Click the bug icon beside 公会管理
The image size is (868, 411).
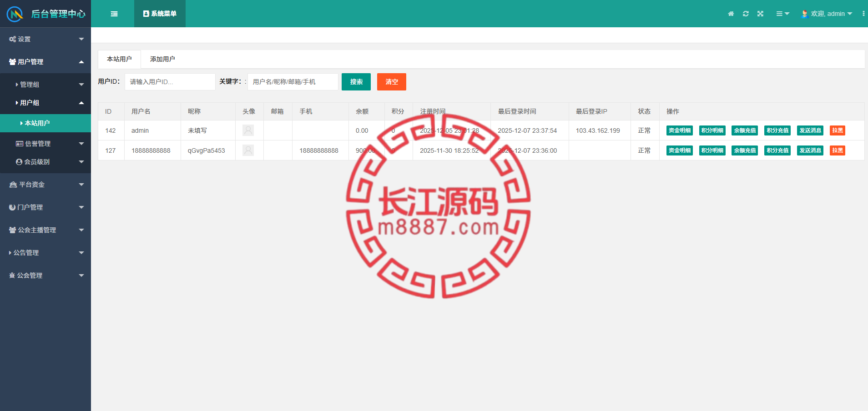tap(12, 276)
